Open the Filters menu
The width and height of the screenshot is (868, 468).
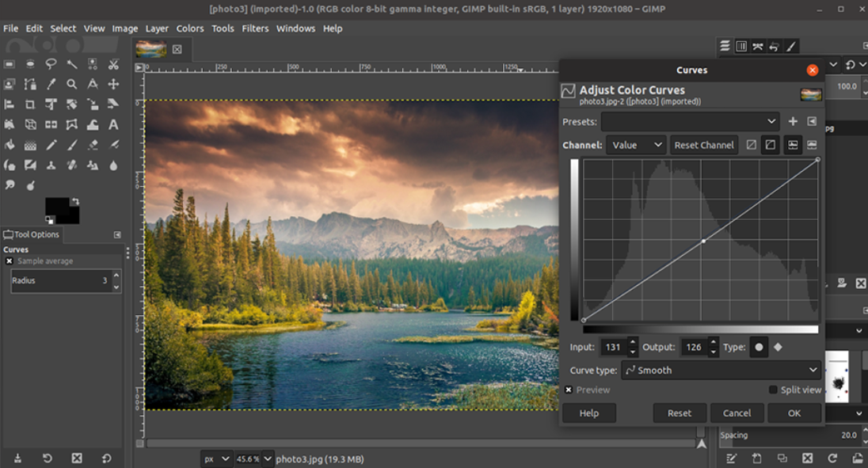pyautogui.click(x=254, y=28)
